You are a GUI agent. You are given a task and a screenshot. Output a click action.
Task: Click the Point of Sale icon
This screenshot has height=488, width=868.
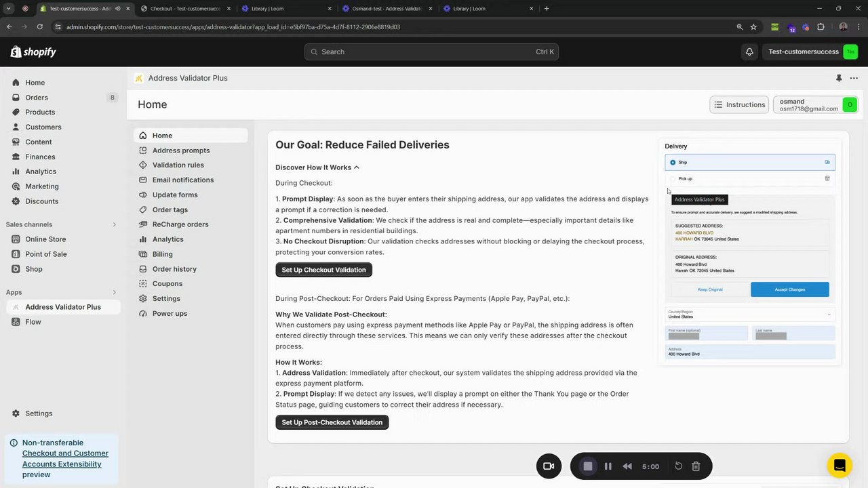[x=16, y=254]
